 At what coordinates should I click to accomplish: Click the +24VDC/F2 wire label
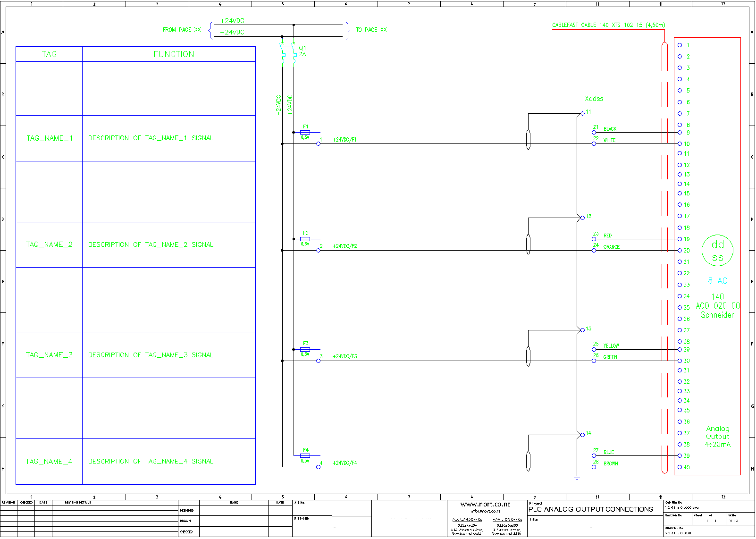[344, 246]
